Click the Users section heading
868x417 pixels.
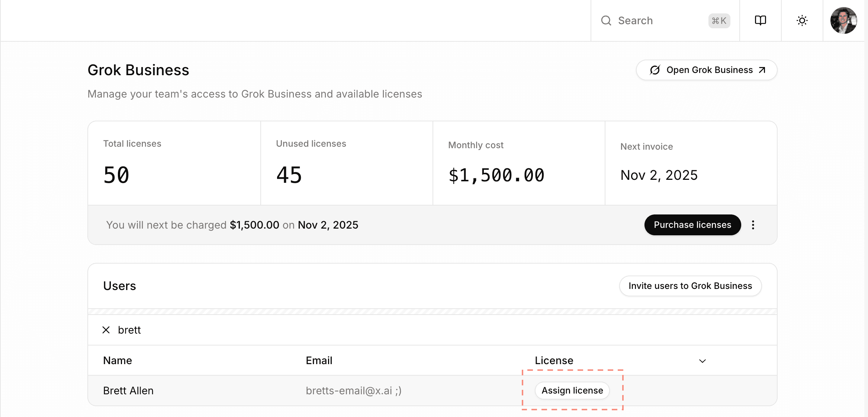click(x=120, y=286)
